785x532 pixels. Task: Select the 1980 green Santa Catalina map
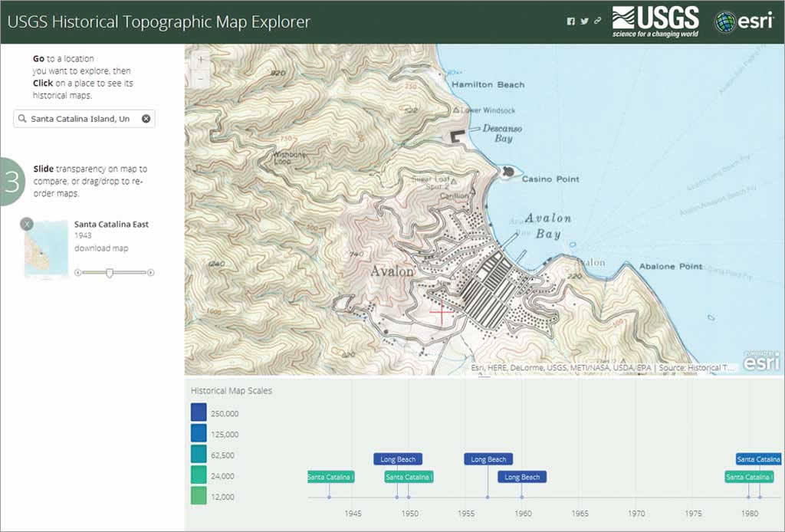pos(750,477)
